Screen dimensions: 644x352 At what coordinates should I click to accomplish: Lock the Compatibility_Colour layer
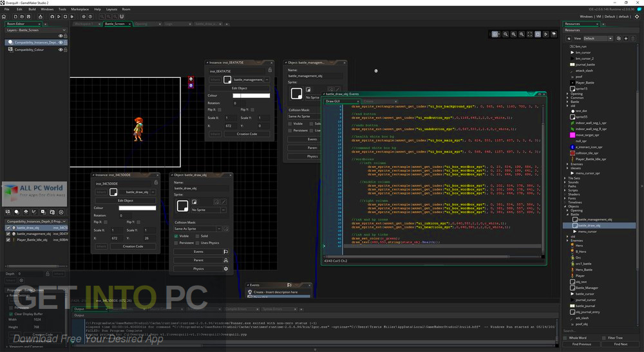[x=65, y=50]
